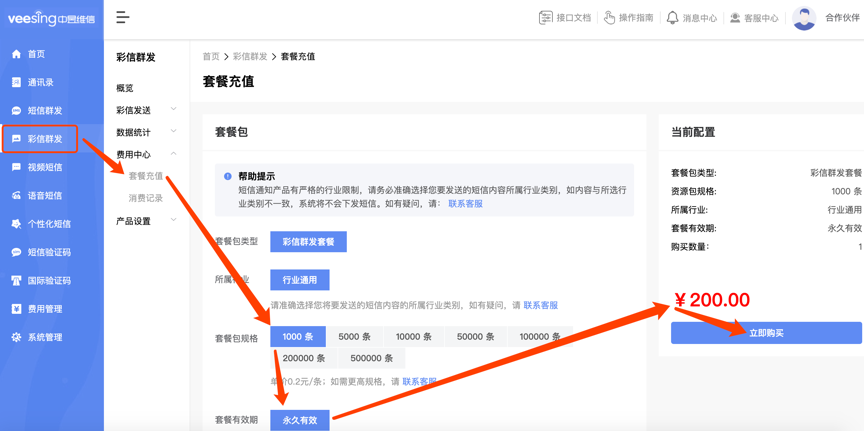Select the 50000 条 package size
The image size is (864, 431).
[475, 337]
